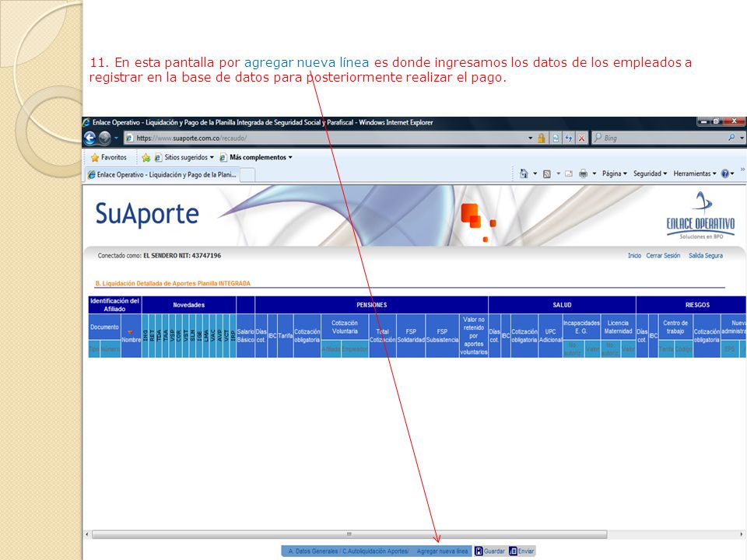The image size is (747, 560).
Task: Expand the Home button dropdown arrow
Action: tap(535, 173)
